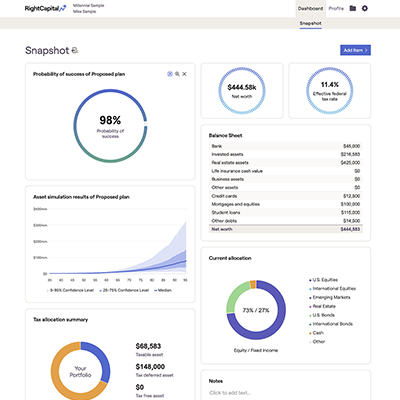Select the Student loans row
Image resolution: width=400 pixels, height=400 pixels.
click(286, 213)
